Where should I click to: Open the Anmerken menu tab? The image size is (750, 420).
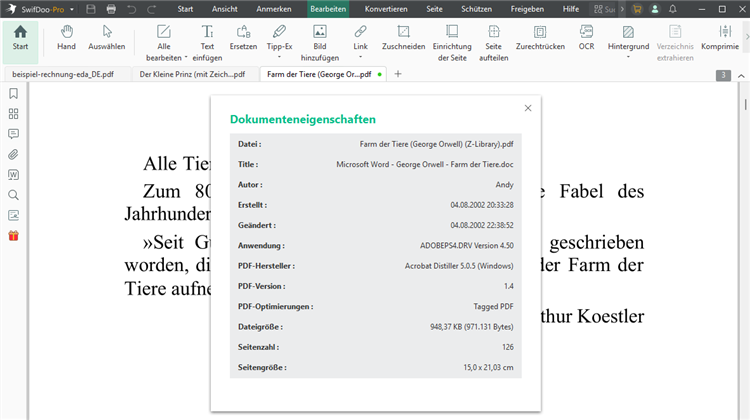[274, 9]
